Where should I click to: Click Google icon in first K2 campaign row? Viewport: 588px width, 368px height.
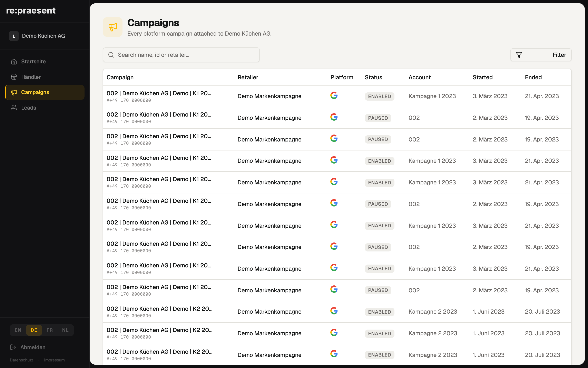click(x=334, y=311)
